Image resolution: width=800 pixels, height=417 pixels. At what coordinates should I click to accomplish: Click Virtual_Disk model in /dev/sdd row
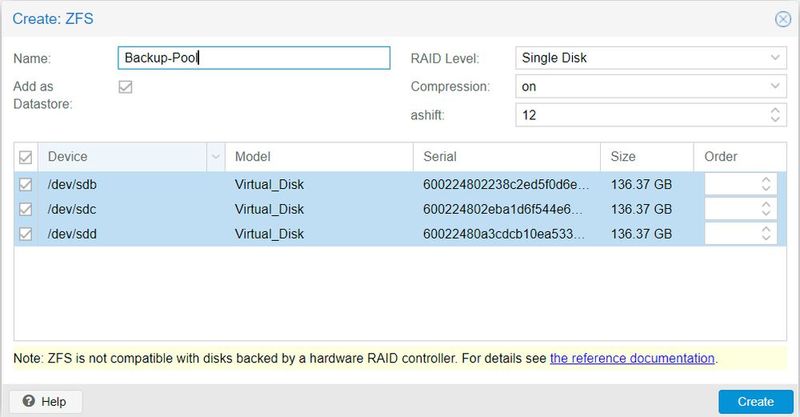pos(269,234)
